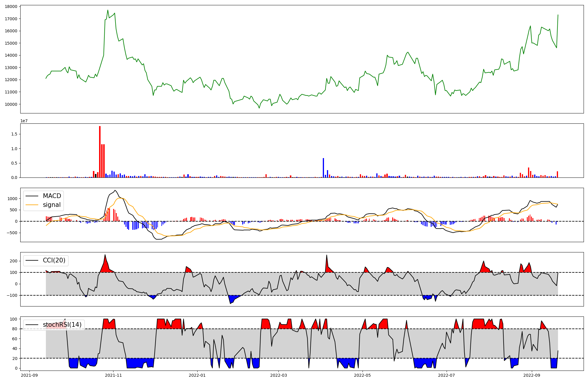Click the 18000 price axis tick label
Screen dimensions: 588x382
coord(11,6)
